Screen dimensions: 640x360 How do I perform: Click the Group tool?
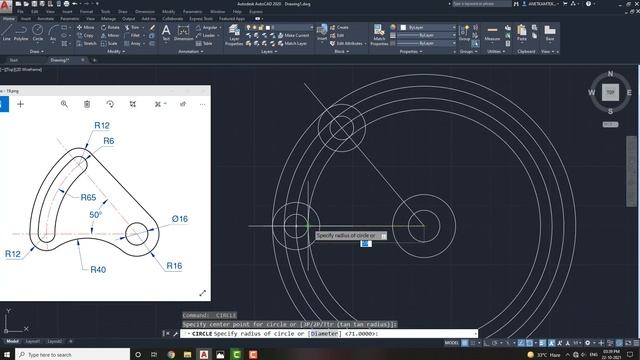point(464,32)
